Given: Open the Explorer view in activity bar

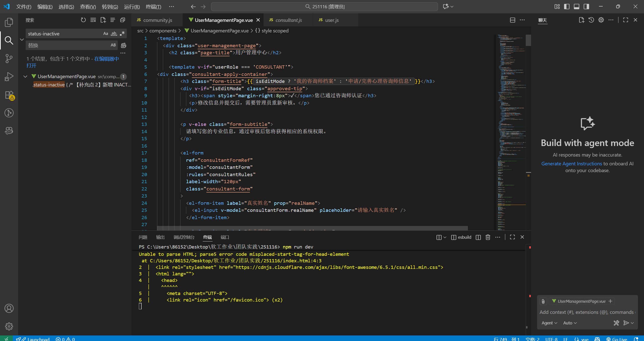Looking at the screenshot, I should pyautogui.click(x=9, y=22).
